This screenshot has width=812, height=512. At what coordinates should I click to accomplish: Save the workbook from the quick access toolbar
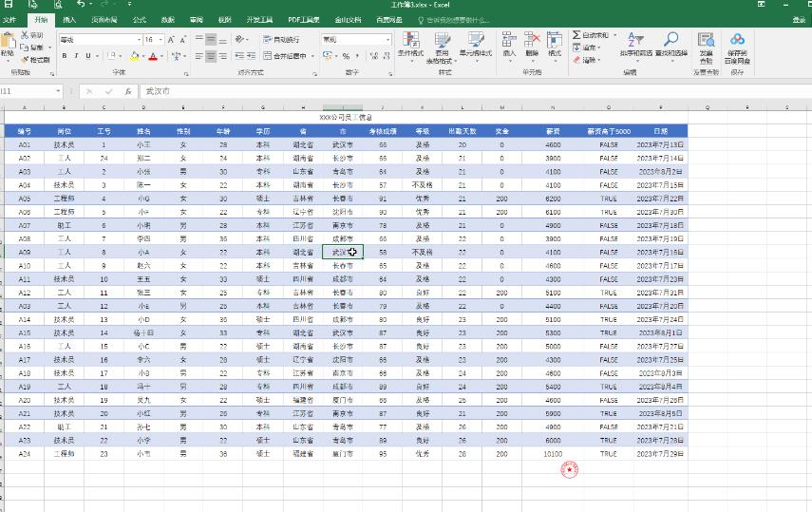pos(9,4)
